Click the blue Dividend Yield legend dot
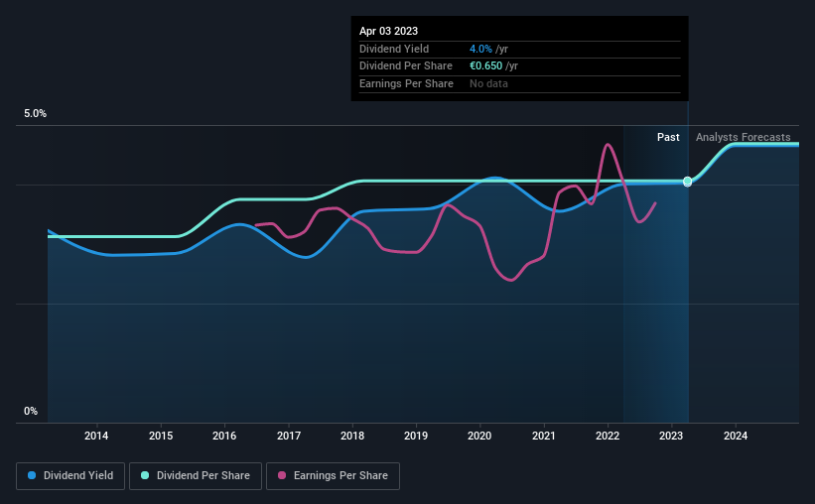Image resolution: width=815 pixels, height=504 pixels. 32,475
